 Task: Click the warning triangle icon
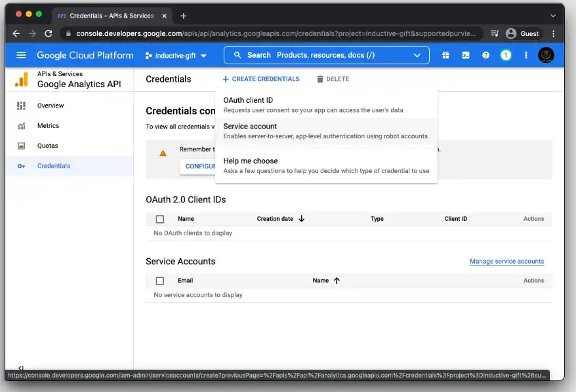(x=163, y=153)
